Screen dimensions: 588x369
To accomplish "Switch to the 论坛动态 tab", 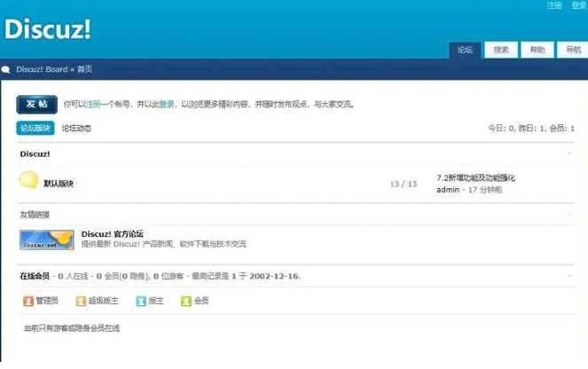I will [x=76, y=129].
